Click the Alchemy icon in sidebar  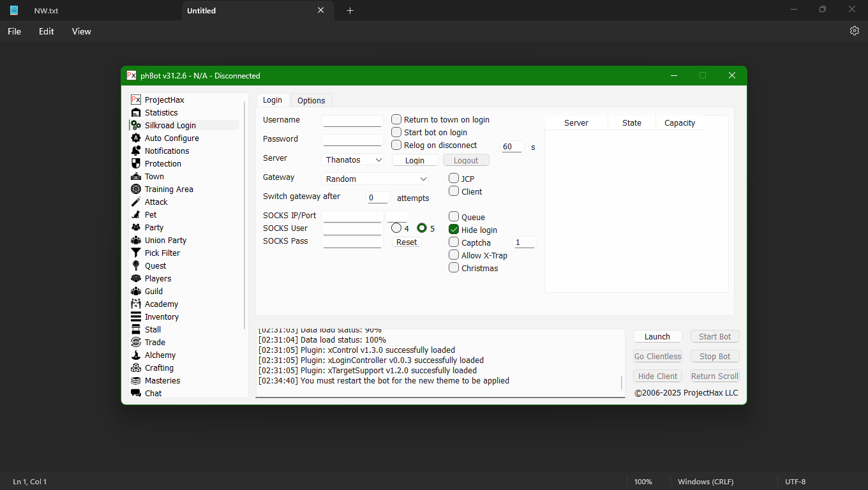[x=136, y=355]
